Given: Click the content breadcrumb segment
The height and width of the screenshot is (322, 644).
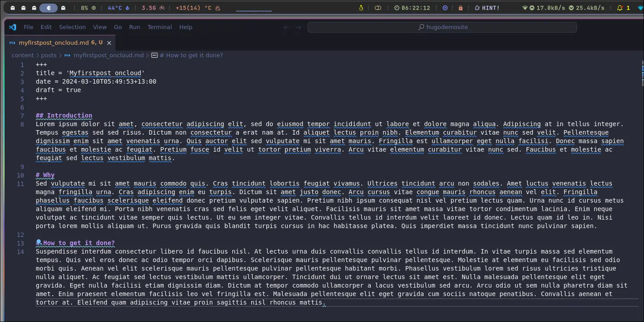Looking at the screenshot, I should 23,55.
